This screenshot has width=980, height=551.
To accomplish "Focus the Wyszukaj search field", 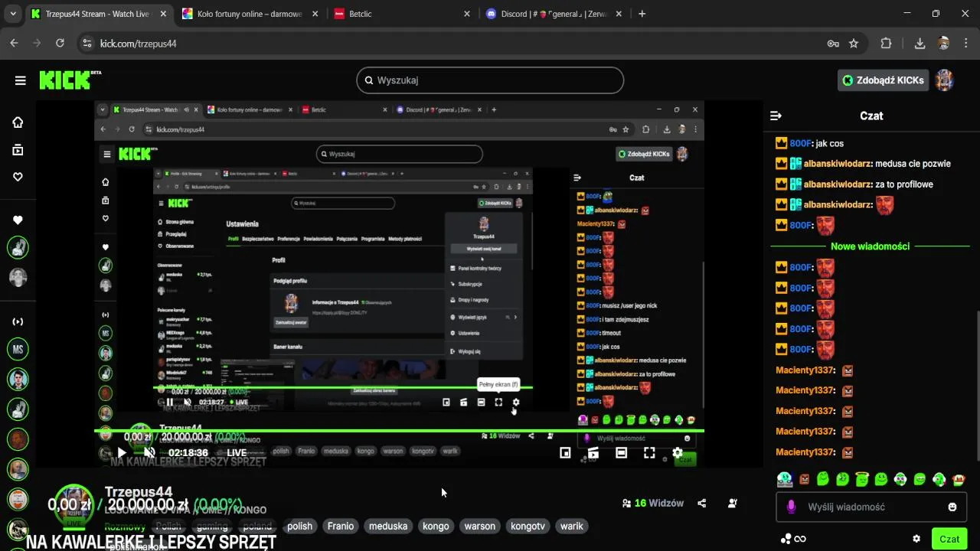I will [490, 80].
